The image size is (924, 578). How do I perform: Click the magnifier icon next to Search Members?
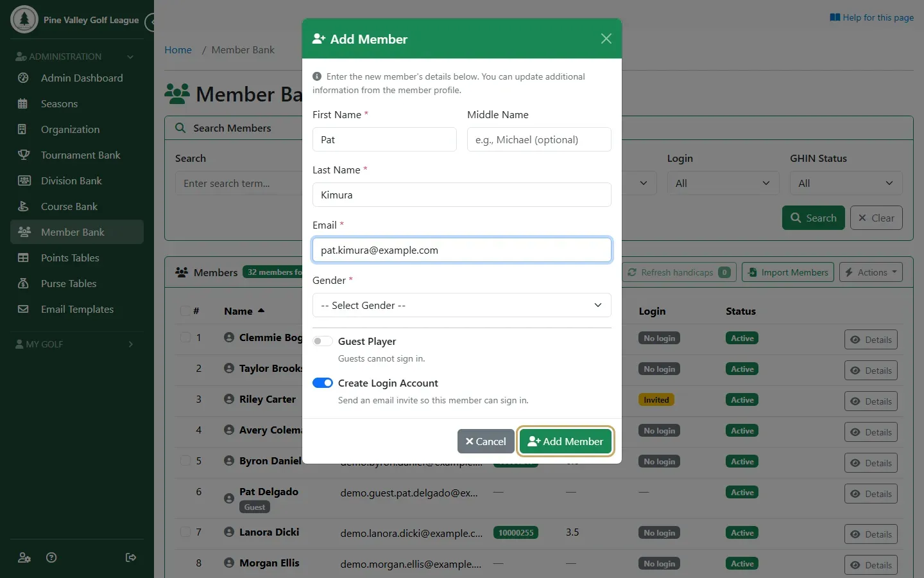181,128
